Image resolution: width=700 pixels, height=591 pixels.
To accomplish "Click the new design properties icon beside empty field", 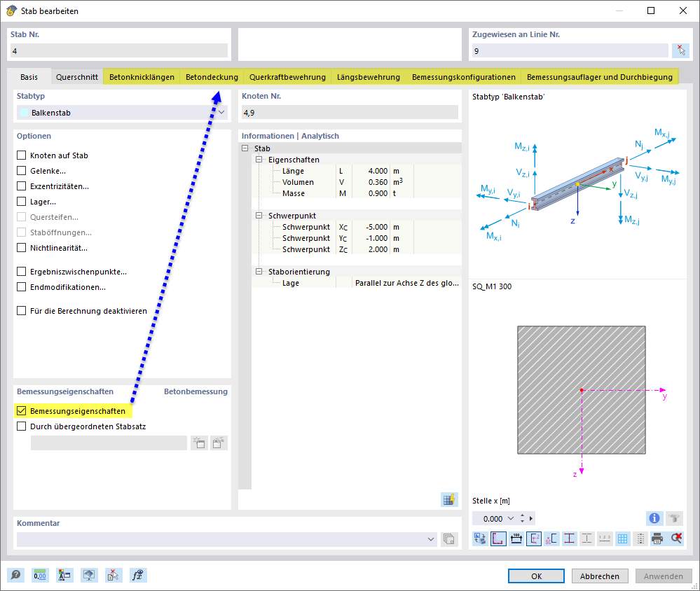I will [x=199, y=443].
